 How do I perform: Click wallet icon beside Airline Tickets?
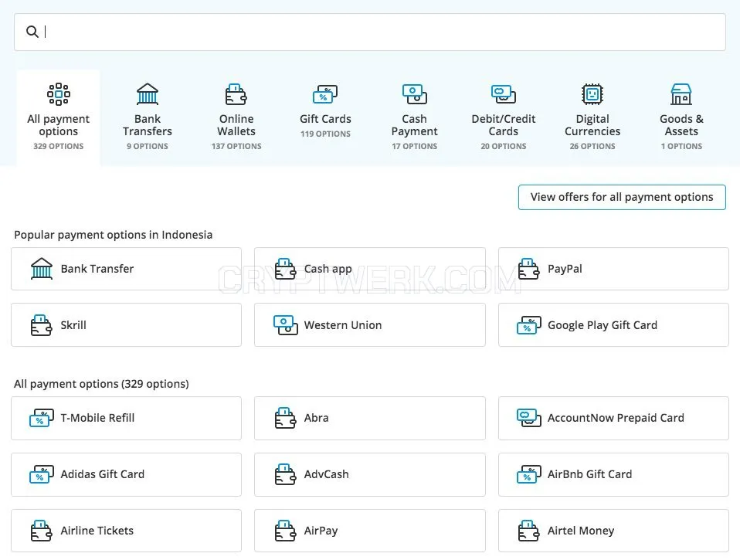[42, 531]
